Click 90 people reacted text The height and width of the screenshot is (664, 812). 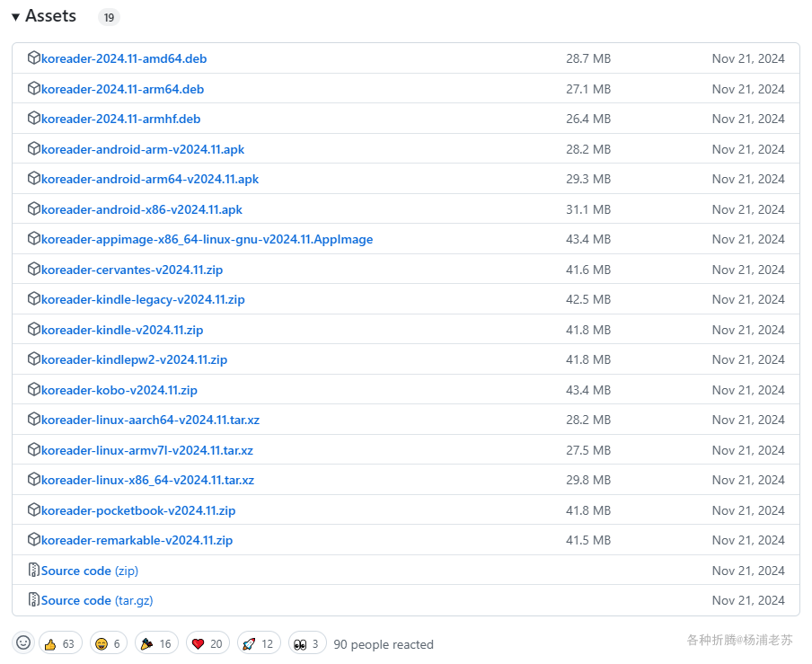384,644
